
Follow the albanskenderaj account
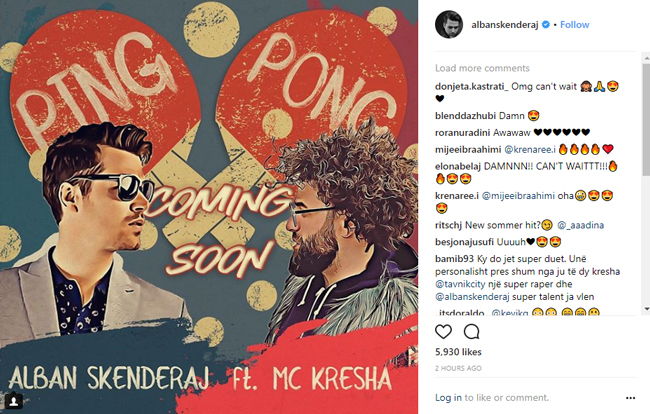pyautogui.click(x=575, y=24)
